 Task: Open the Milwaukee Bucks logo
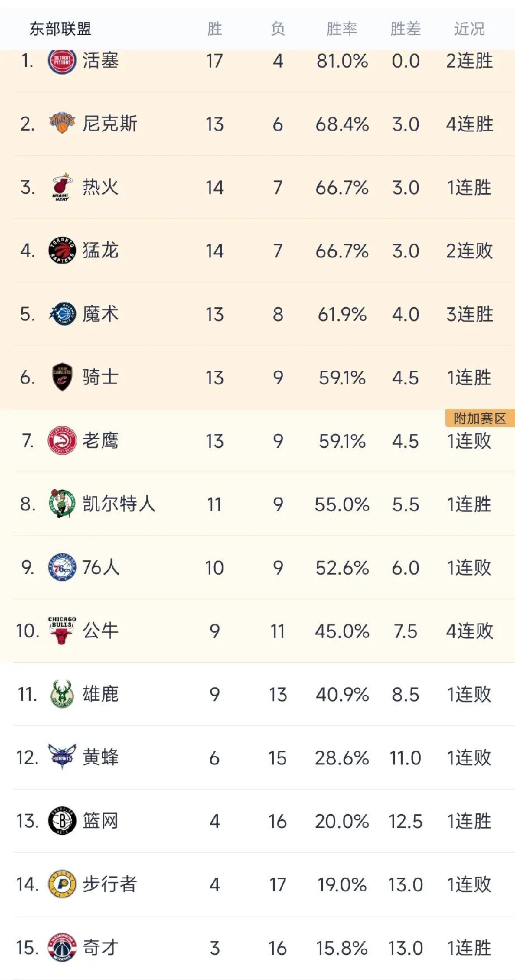(62, 694)
